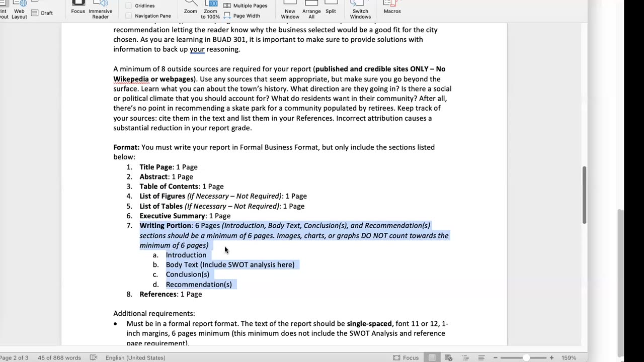Open Immersive Reader

(100, 9)
